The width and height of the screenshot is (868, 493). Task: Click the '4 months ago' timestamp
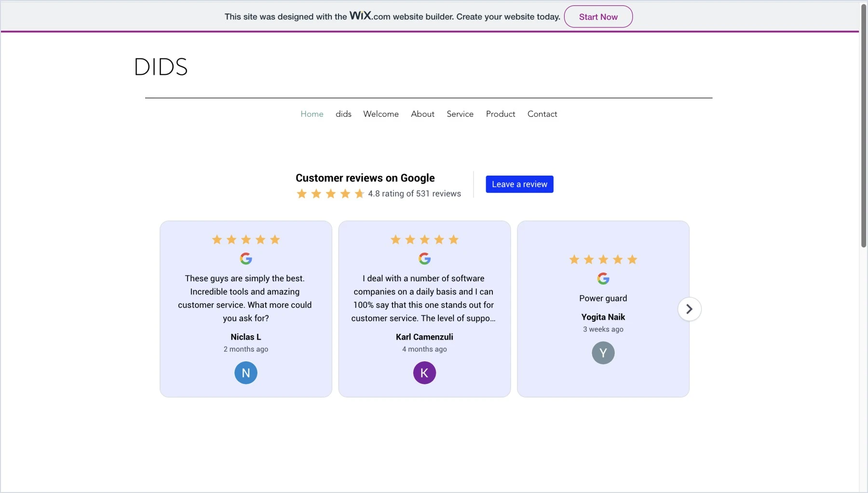[424, 349]
